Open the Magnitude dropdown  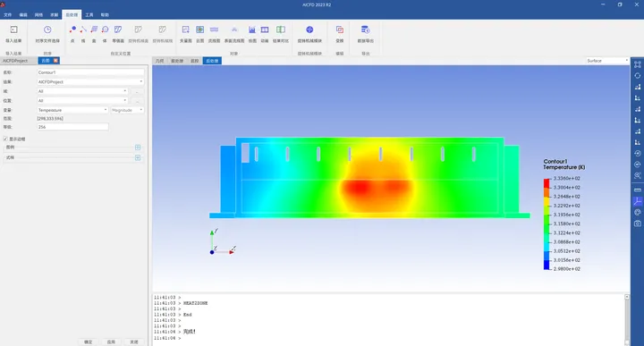click(x=127, y=110)
